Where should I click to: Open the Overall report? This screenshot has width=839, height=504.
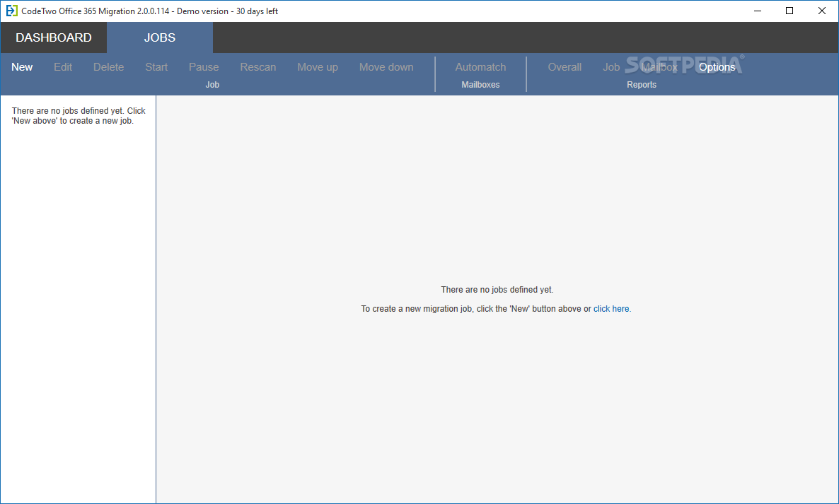point(565,67)
